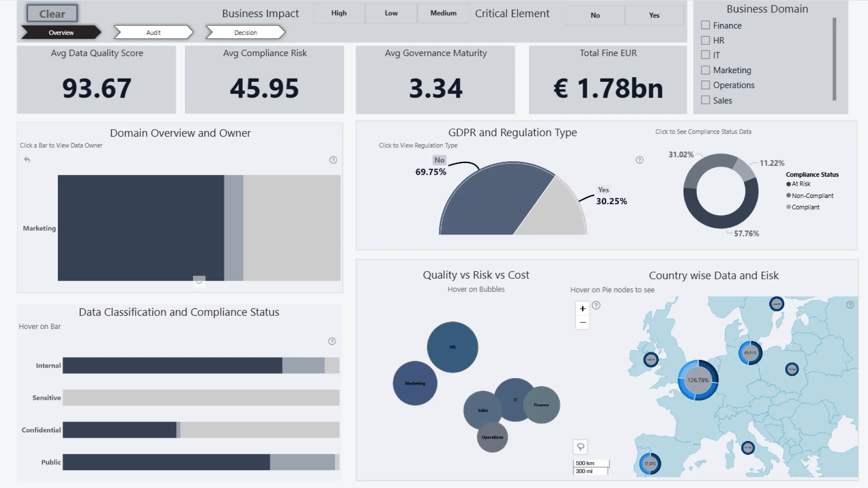Image resolution: width=868 pixels, height=488 pixels.
Task: Switch to the Decision page tab
Action: pos(245,33)
